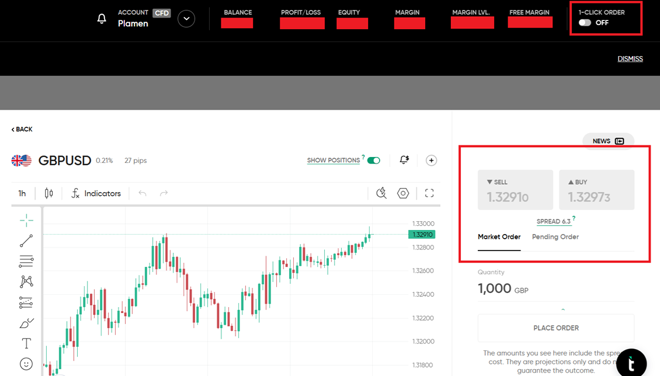Set a price alert bell icon
This screenshot has width=660, height=376.
click(x=404, y=160)
